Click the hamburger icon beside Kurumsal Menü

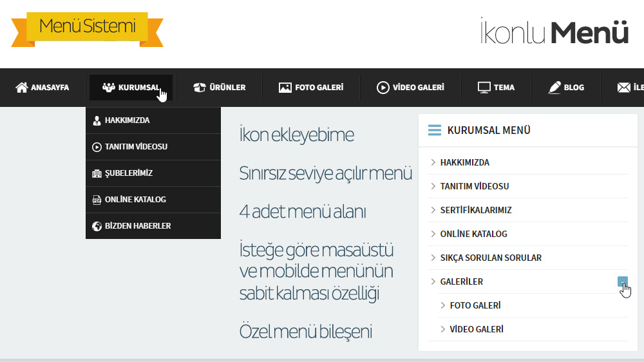[435, 130]
